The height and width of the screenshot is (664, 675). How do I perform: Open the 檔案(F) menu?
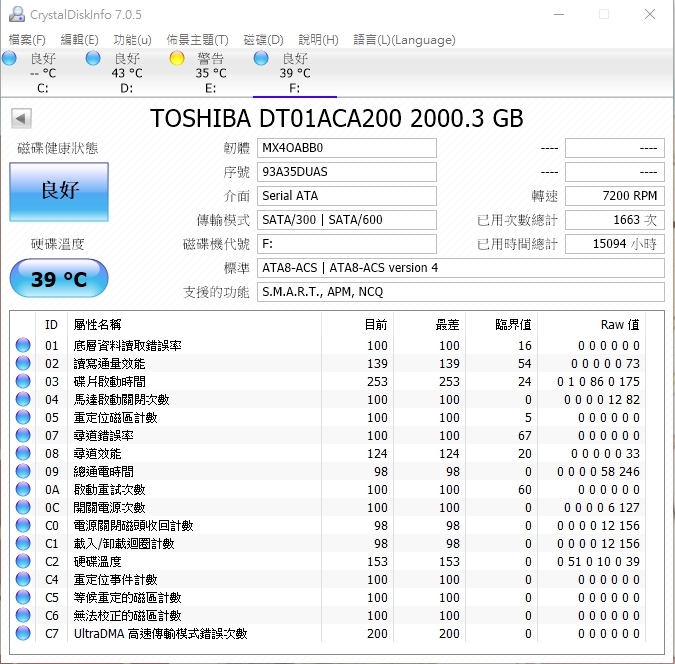27,40
